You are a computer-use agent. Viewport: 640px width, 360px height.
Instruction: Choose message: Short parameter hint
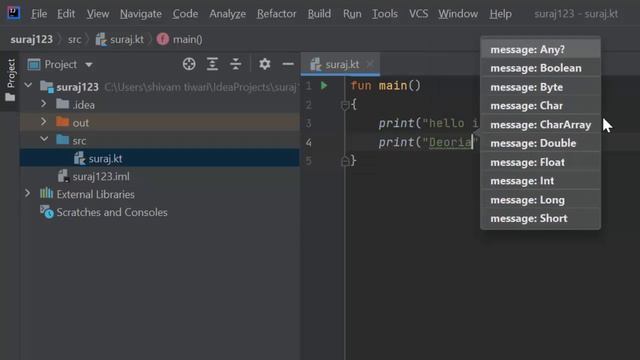click(540, 218)
